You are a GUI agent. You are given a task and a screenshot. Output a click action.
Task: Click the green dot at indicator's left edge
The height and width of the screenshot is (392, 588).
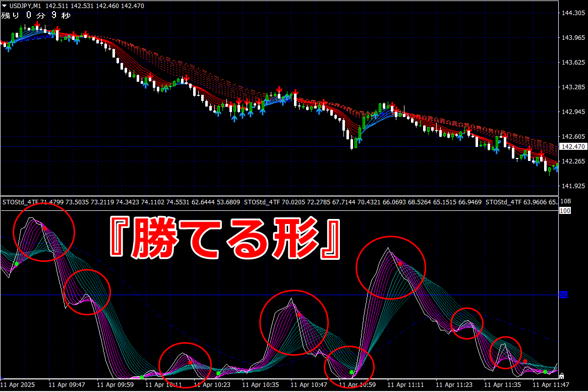pos(17,264)
